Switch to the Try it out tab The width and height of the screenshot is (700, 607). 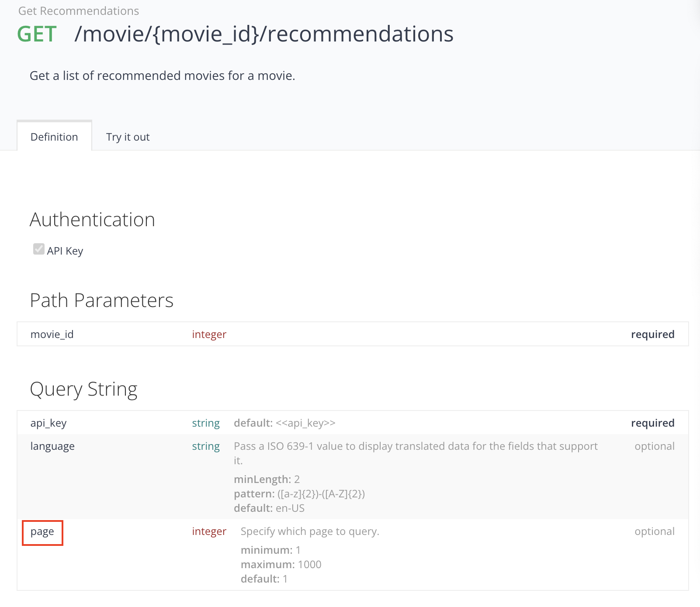pos(128,137)
